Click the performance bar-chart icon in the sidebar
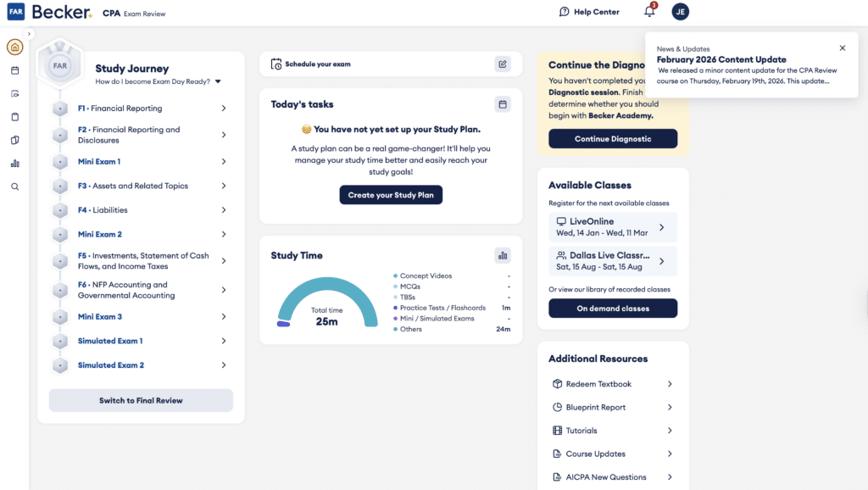The height and width of the screenshot is (490, 868). point(14,163)
